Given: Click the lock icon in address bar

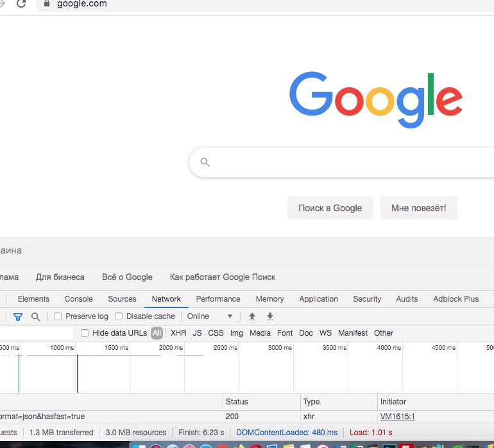Looking at the screenshot, I should tap(47, 3).
